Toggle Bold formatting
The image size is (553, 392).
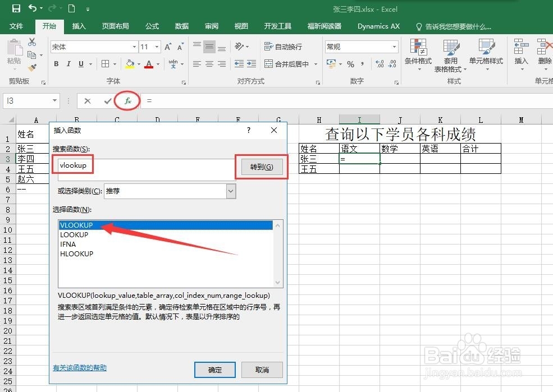click(x=56, y=64)
